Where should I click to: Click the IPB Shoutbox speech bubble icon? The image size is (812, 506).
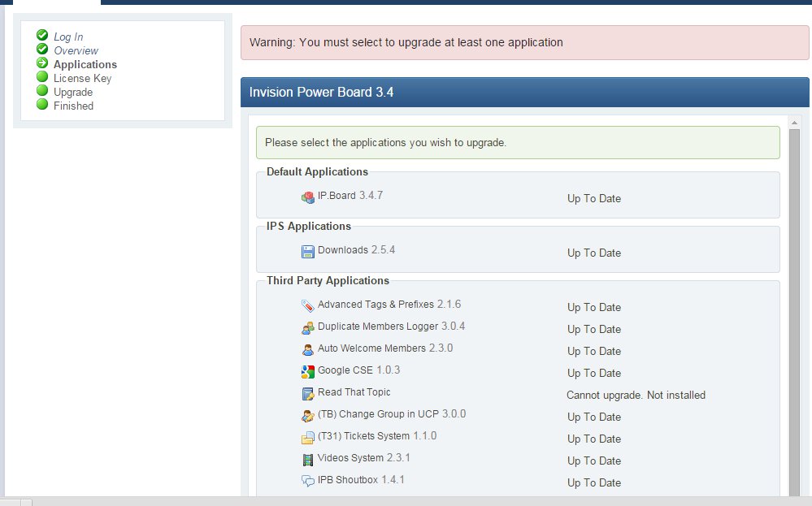click(x=308, y=482)
